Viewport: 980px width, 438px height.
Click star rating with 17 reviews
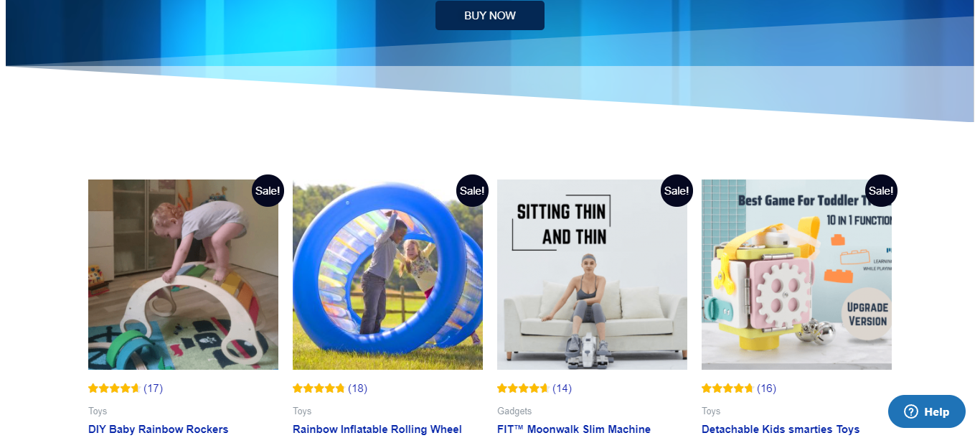pos(114,388)
